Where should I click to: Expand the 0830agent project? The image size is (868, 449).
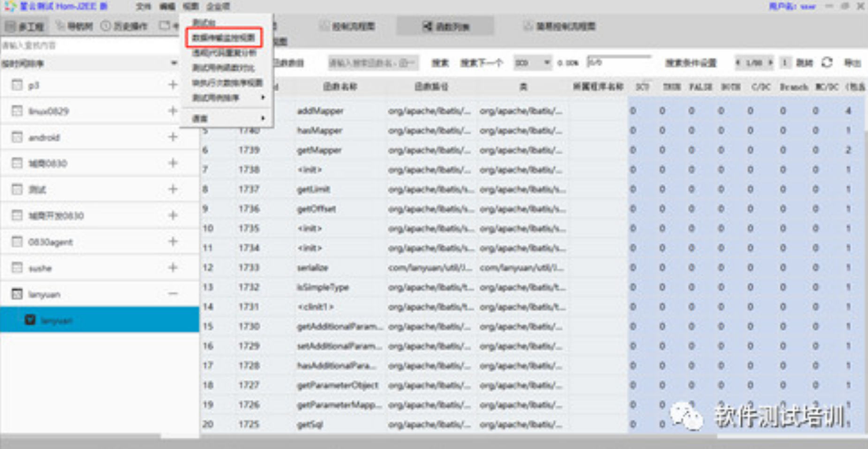173,241
